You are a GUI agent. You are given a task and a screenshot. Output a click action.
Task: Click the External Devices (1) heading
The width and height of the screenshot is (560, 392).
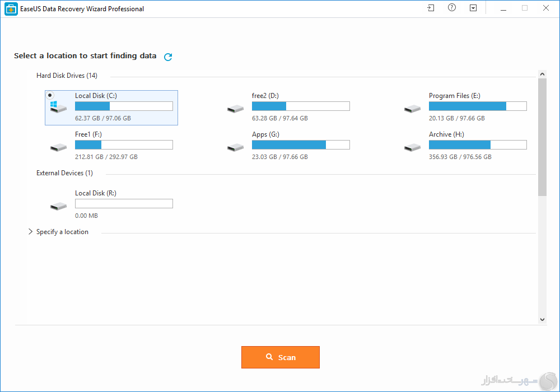coord(64,173)
